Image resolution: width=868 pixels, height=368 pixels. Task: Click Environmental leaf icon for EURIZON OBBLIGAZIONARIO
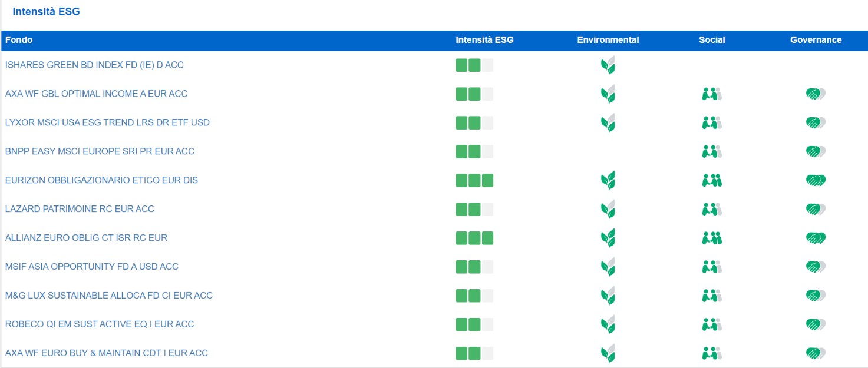(x=608, y=181)
